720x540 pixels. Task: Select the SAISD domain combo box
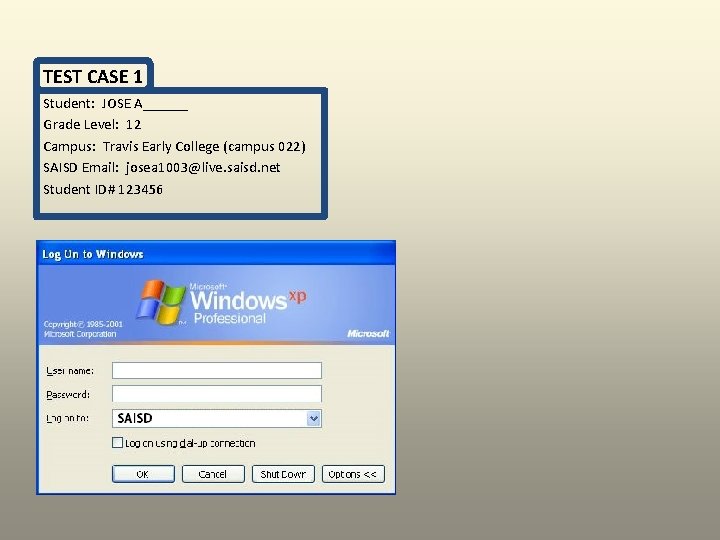pos(217,418)
